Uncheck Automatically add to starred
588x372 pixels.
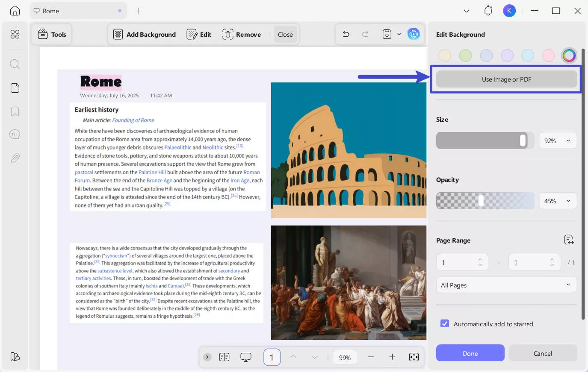click(445, 324)
